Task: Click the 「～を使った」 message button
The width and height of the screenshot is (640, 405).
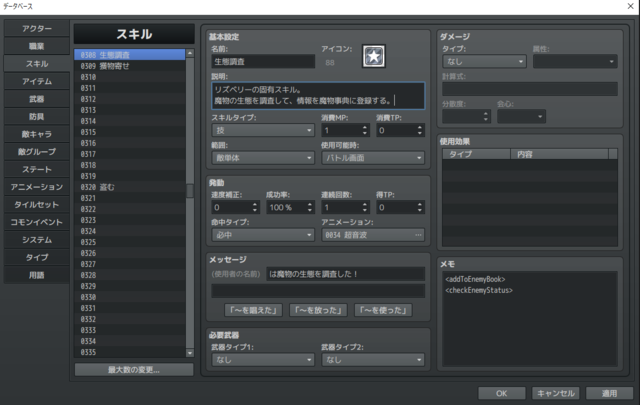Action: [x=383, y=310]
